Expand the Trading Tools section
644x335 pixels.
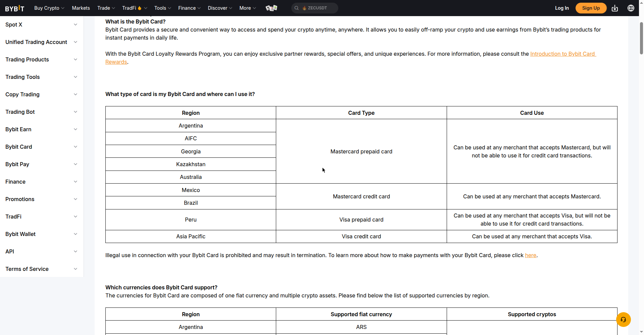[42, 77]
